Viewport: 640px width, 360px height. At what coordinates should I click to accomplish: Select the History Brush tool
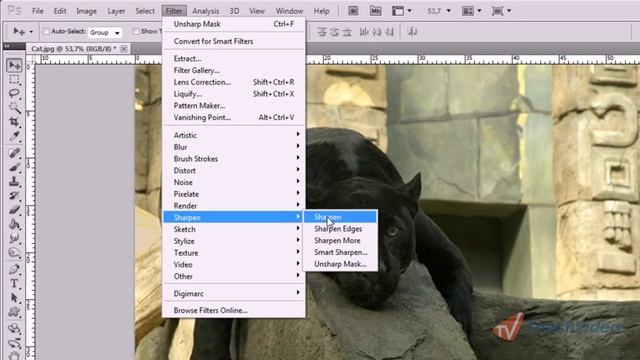[x=14, y=196]
